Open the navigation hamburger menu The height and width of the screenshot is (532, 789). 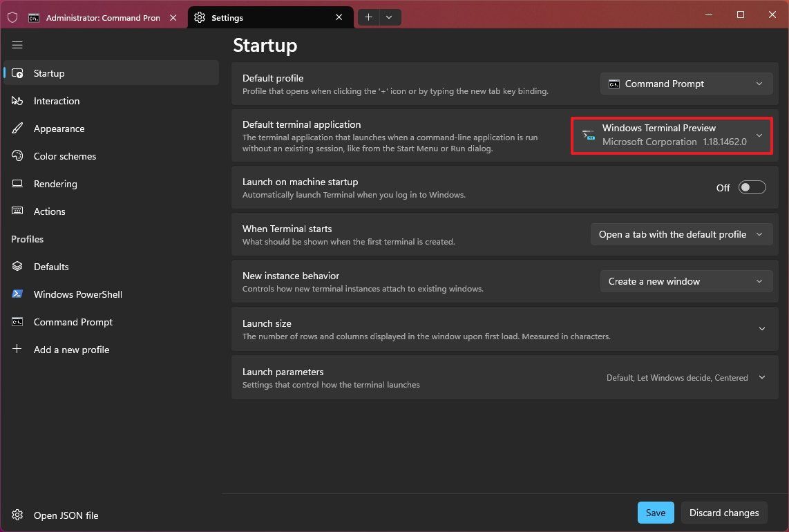(x=17, y=45)
